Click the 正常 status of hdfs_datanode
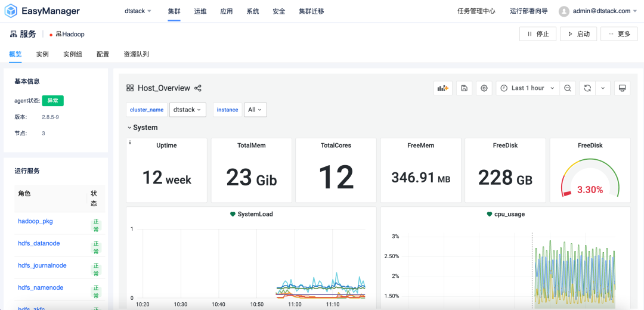This screenshot has width=644, height=310. pyautogui.click(x=96, y=248)
